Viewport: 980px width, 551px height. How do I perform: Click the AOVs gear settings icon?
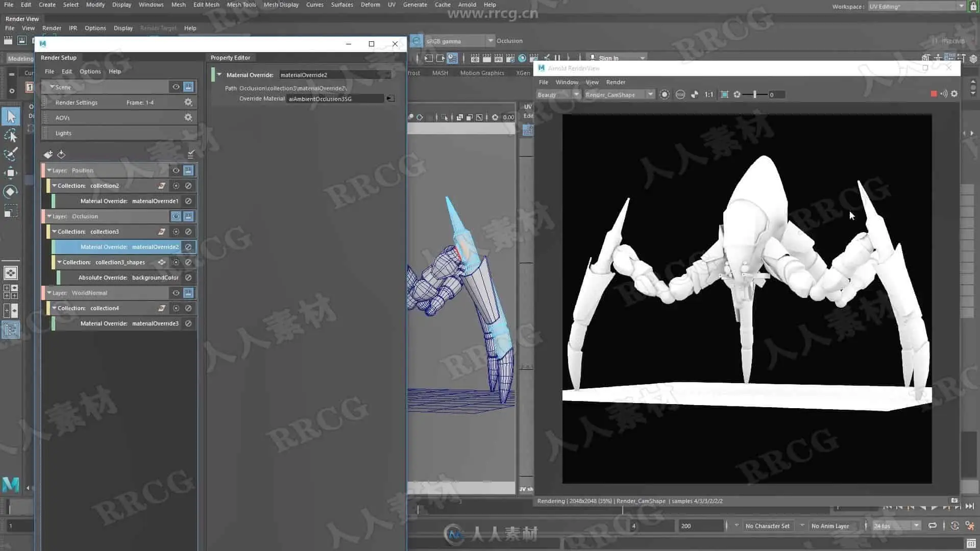(x=188, y=118)
